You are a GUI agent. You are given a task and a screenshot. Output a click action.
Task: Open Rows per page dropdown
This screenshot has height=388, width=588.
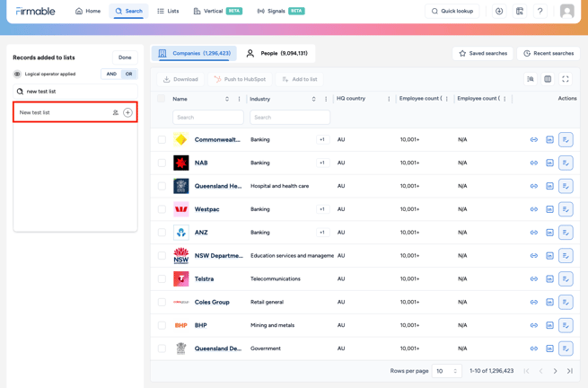coord(447,371)
